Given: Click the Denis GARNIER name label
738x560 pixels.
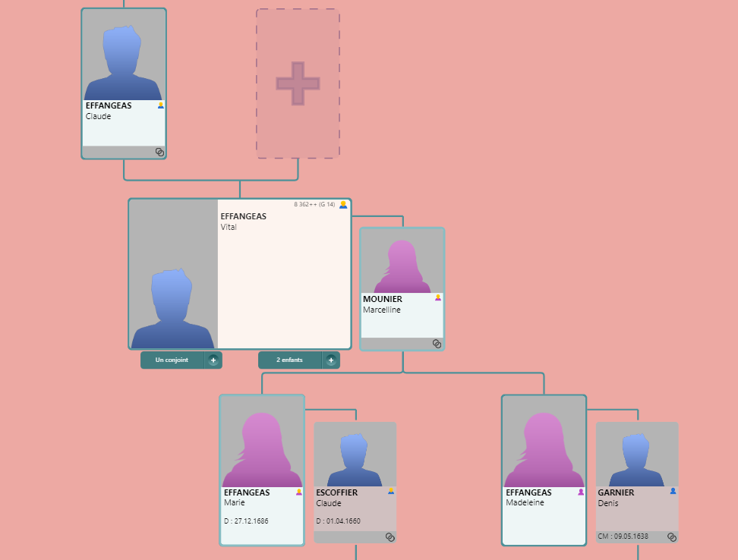Looking at the screenshot, I should coord(616,492).
